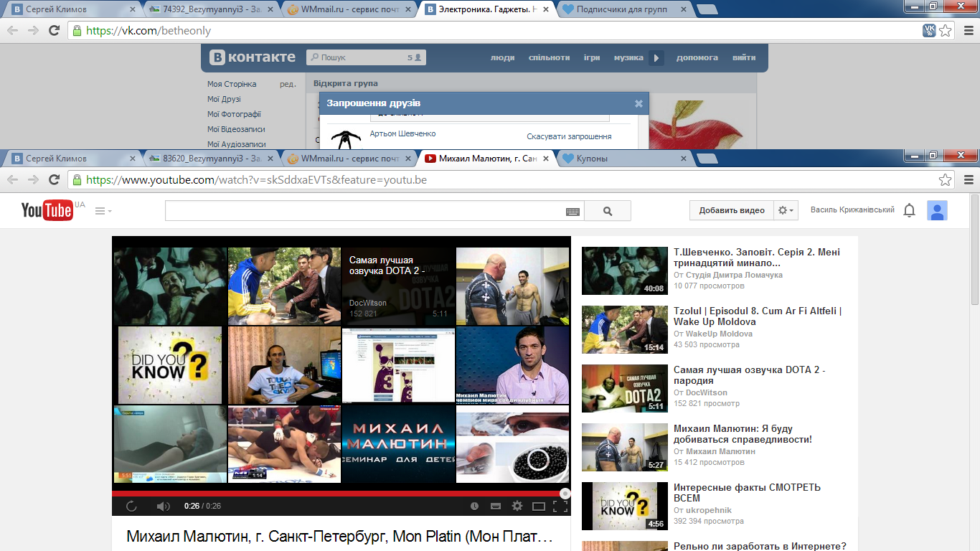980x551 pixels.
Task: Bookmark the YouTube page with the star
Action: click(946, 179)
